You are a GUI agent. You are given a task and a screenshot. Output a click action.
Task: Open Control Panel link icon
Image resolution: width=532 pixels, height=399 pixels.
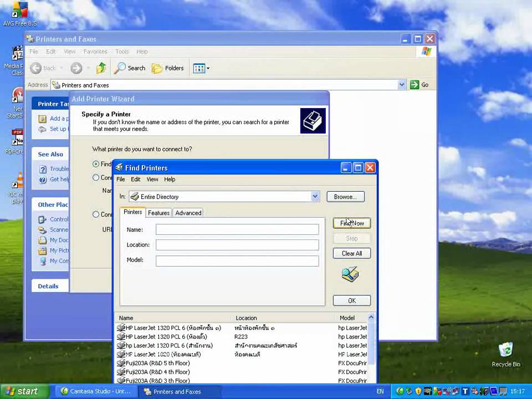(x=43, y=220)
